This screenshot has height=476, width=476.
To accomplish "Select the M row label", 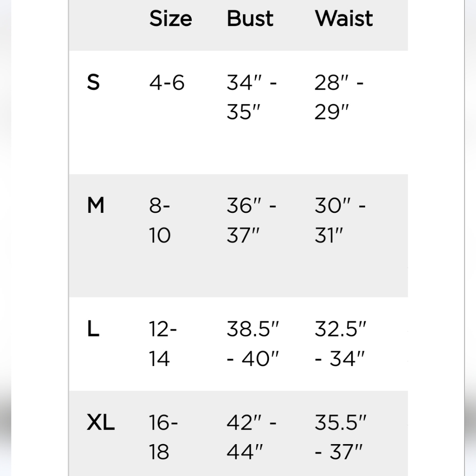I will click(96, 206).
